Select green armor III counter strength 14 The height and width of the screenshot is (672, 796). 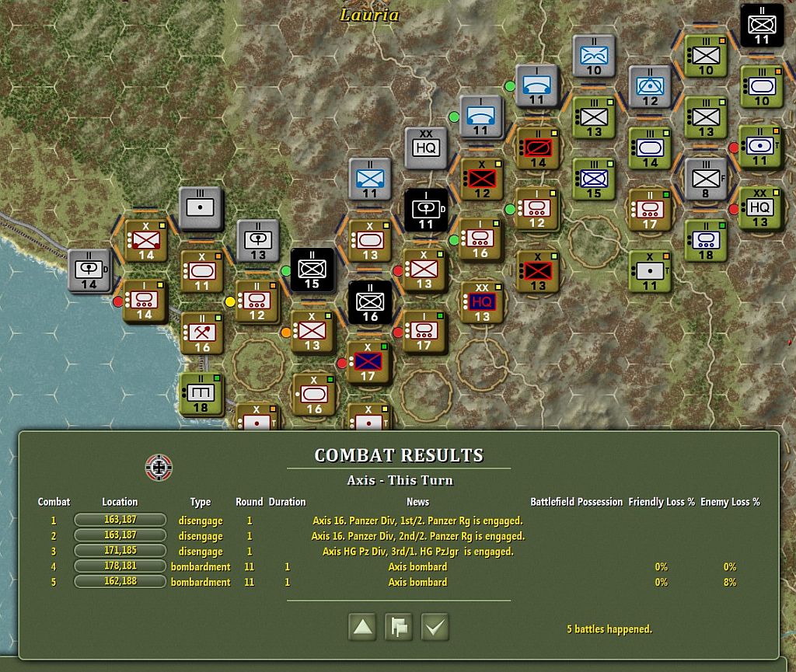tap(650, 148)
